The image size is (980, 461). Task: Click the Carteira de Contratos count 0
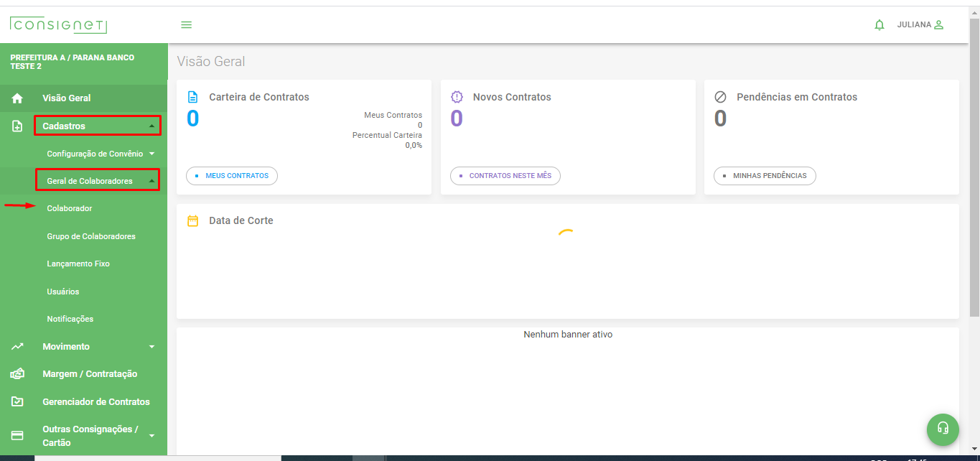click(193, 118)
